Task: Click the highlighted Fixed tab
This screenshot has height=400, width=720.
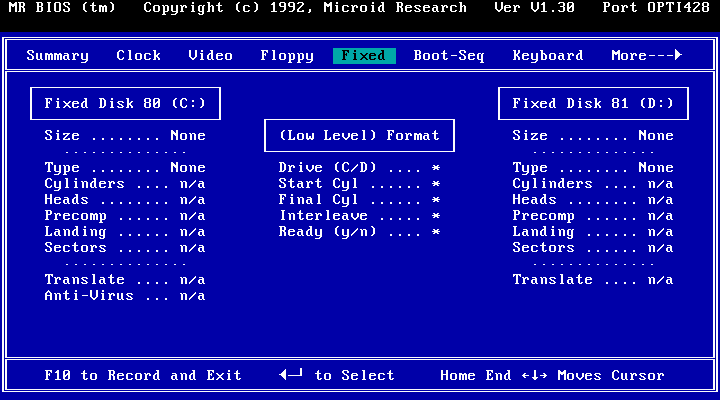Action: tap(363, 56)
